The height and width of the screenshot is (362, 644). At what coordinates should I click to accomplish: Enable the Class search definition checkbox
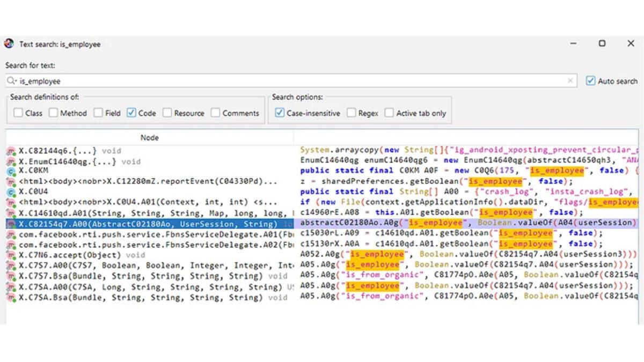coord(18,113)
